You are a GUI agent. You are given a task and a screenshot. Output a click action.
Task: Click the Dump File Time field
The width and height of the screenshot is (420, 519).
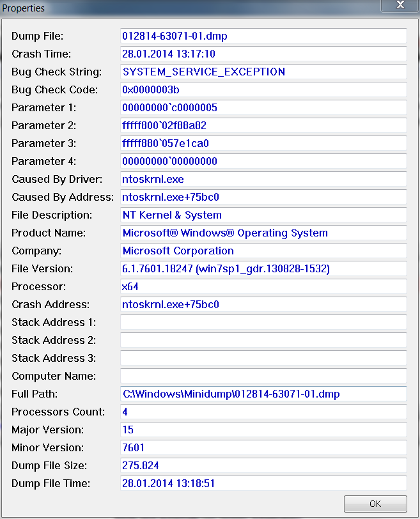click(263, 483)
